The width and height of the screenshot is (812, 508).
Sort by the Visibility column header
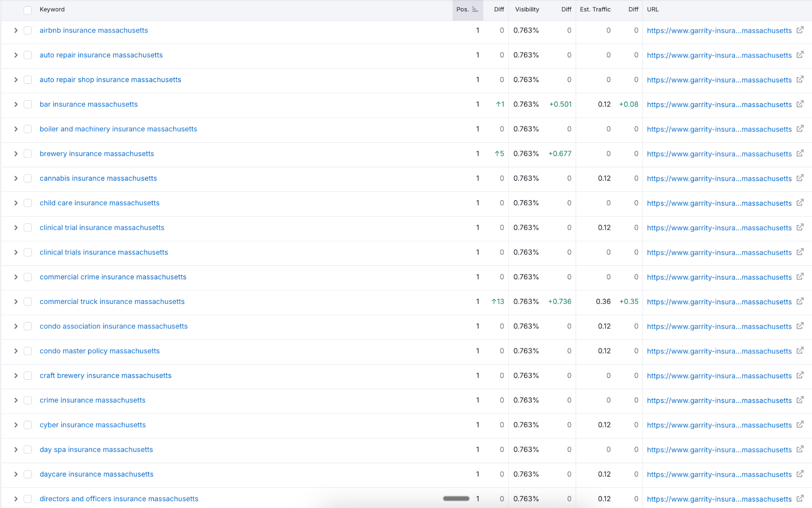527,9
